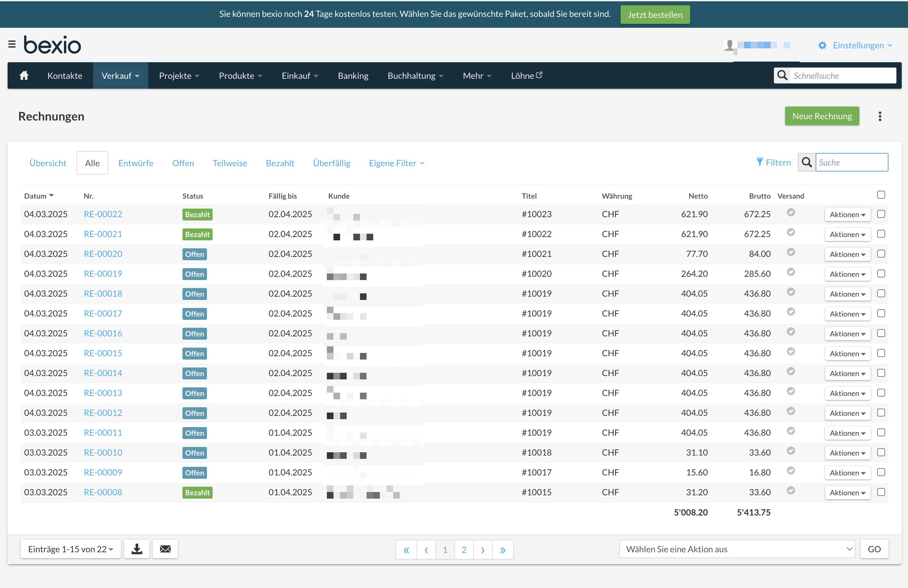Click the Versand status icon for RE-00022
The image size is (908, 588).
click(x=791, y=213)
